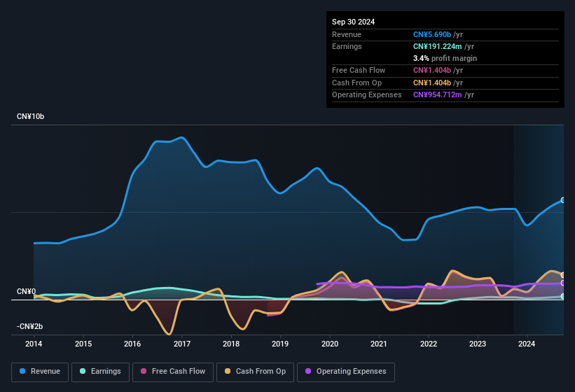
Task: Click the CN¥10b y-axis label
Action: click(31, 117)
